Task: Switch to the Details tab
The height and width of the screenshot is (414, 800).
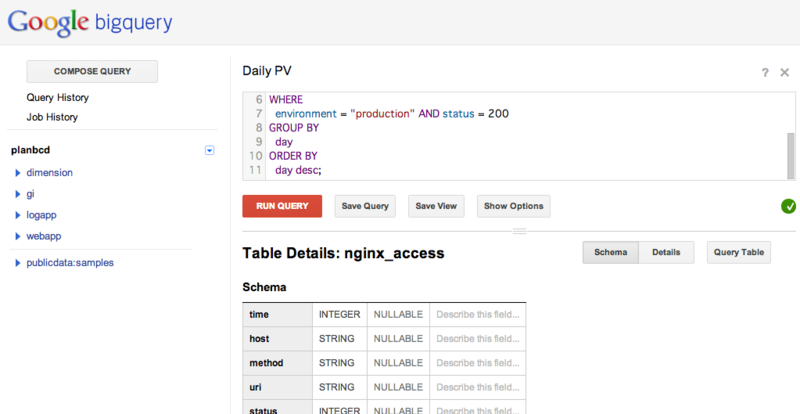Action: (666, 252)
